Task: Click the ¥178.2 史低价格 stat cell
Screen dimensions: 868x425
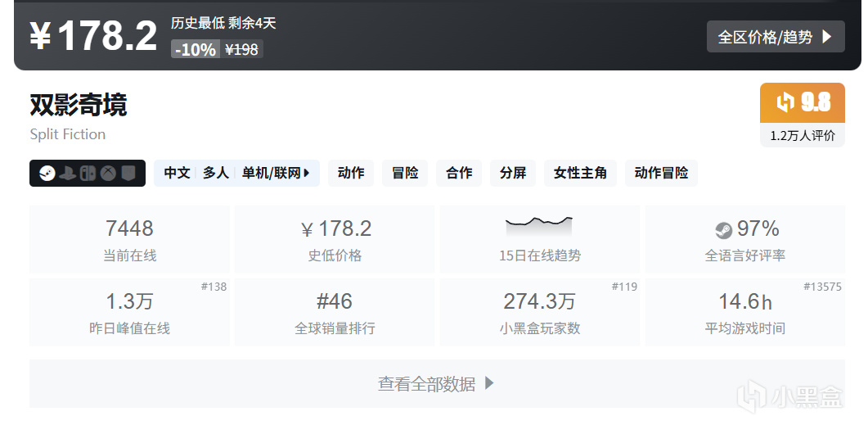Action: pyautogui.click(x=335, y=239)
